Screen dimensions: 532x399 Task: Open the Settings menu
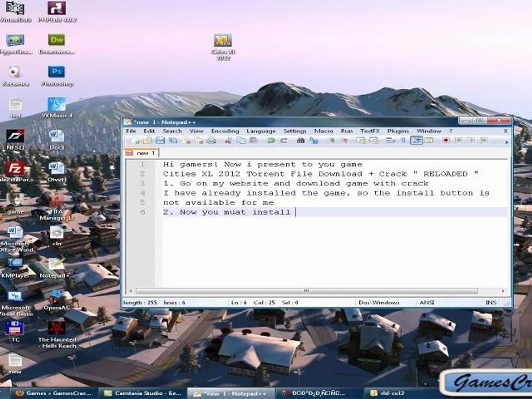point(295,131)
